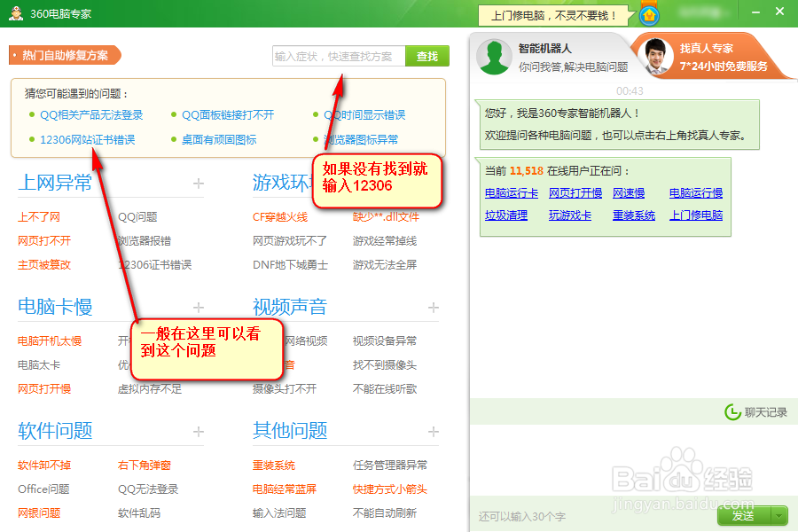Select the 找不到摄像头 fix
Viewport: 798px width, 532px height.
pyautogui.click(x=385, y=365)
